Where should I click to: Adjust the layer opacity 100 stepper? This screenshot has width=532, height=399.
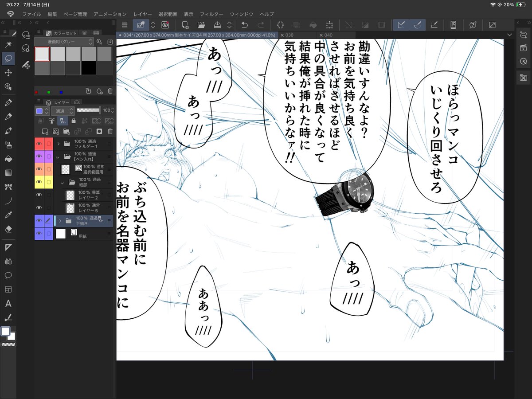coord(113,110)
